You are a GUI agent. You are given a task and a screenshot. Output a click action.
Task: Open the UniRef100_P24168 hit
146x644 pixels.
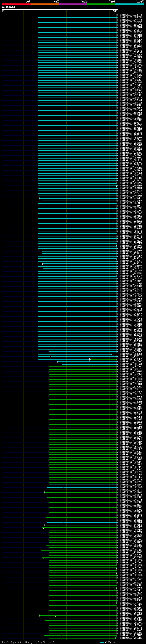point(131,552)
